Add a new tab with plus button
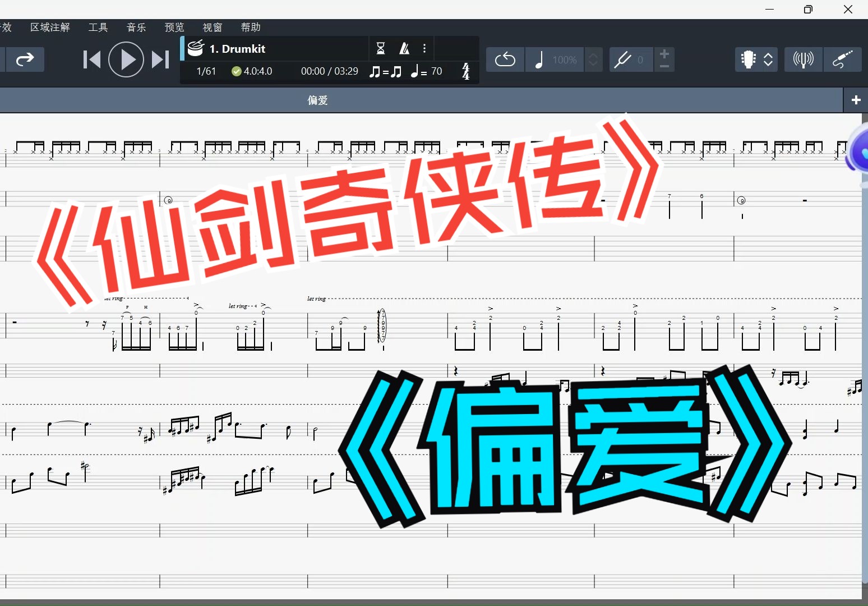This screenshot has width=868, height=606. [856, 100]
